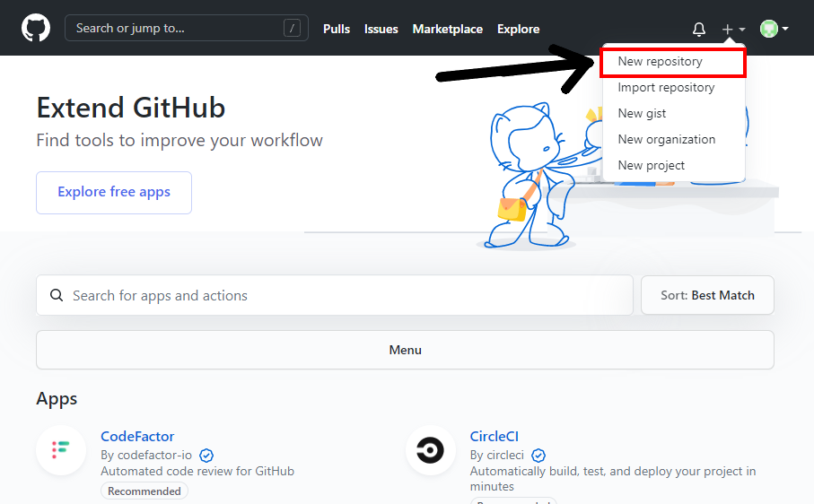The width and height of the screenshot is (814, 504).
Task: Click the GitHub Octocat logo
Action: point(35,28)
